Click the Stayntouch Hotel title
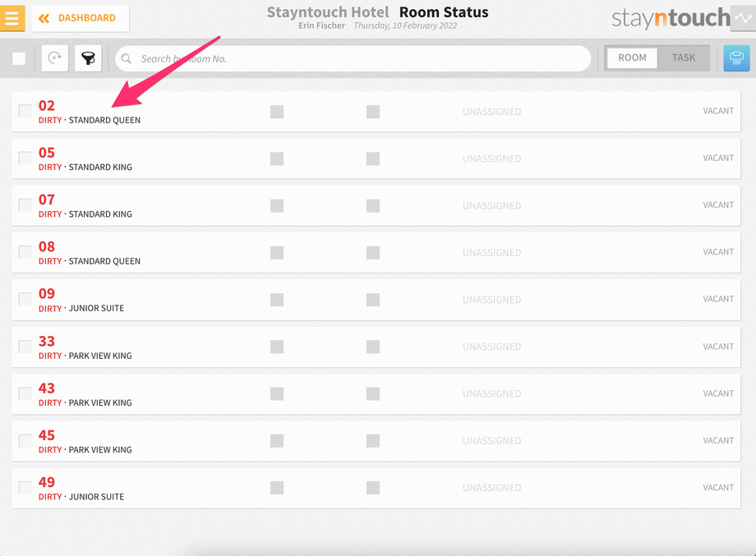This screenshot has width=756, height=556. (328, 12)
